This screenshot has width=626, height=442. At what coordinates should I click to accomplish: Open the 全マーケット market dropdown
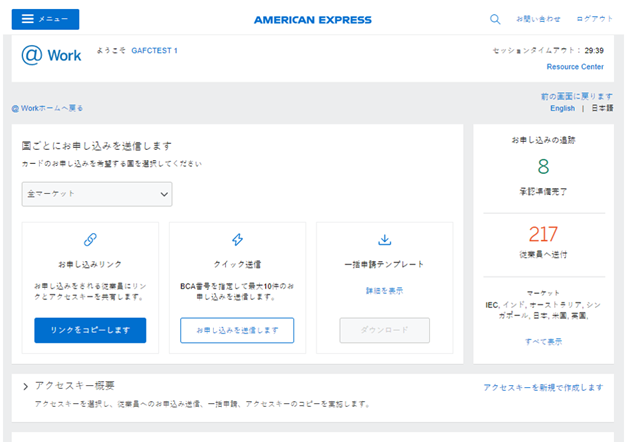pyautogui.click(x=97, y=194)
